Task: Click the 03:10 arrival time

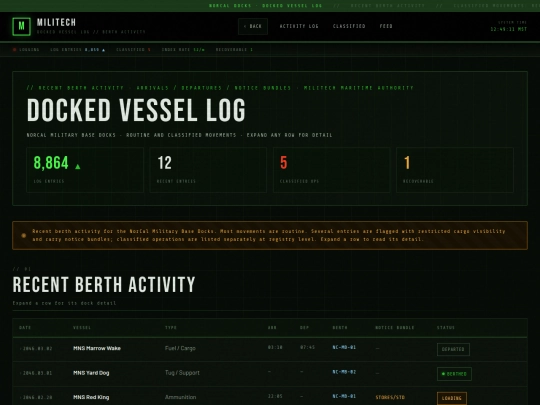Action: pos(275,347)
